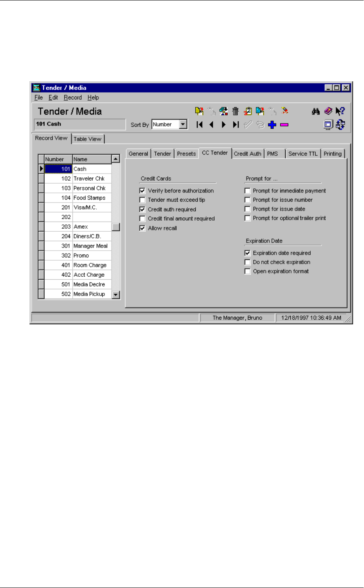Jump to last record arrow

point(236,125)
